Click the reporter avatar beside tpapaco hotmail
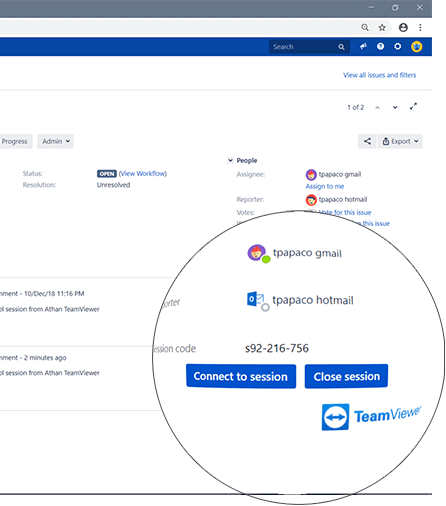Image resolution: width=446 pixels, height=506 pixels. 311,200
